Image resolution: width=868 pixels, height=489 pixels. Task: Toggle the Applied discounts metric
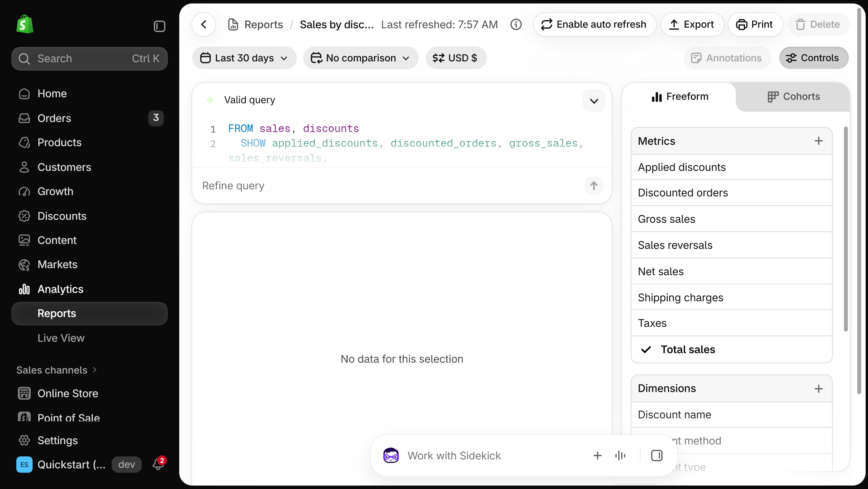click(x=732, y=167)
